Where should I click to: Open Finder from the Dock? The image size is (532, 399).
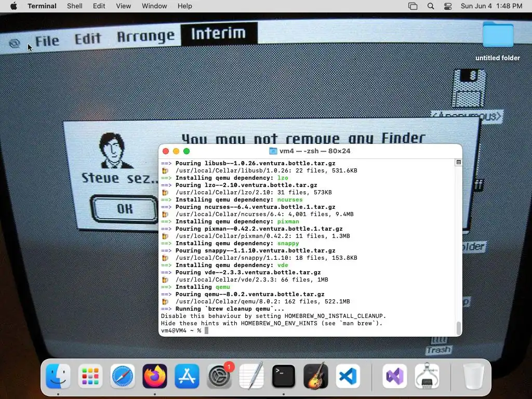(x=58, y=376)
